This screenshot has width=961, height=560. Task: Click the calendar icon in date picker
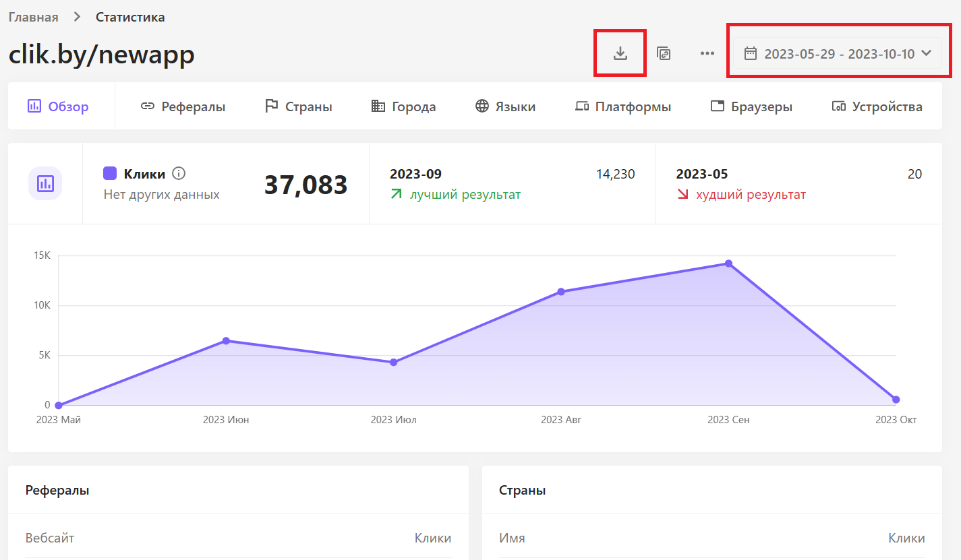coord(750,53)
